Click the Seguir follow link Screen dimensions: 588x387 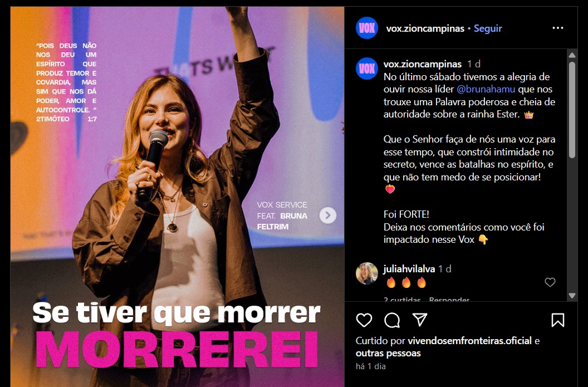coord(488,28)
